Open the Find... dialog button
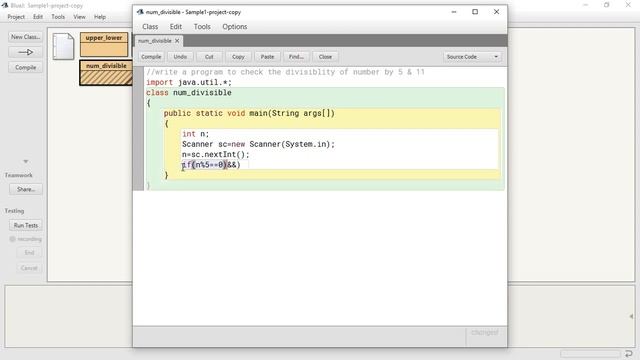This screenshot has width=640, height=360. [x=296, y=57]
